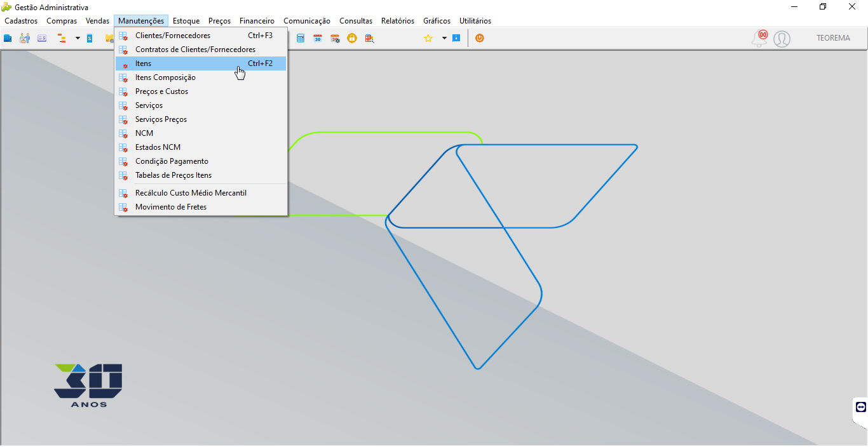Expand the dropdown arrow next to orange hierarchy icon
Image resolution: width=868 pixels, height=447 pixels.
pyautogui.click(x=78, y=38)
